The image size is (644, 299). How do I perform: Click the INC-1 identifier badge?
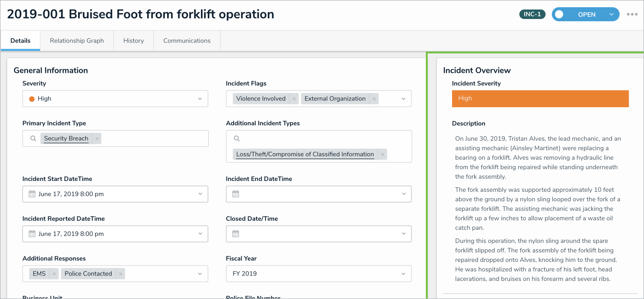pyautogui.click(x=532, y=14)
